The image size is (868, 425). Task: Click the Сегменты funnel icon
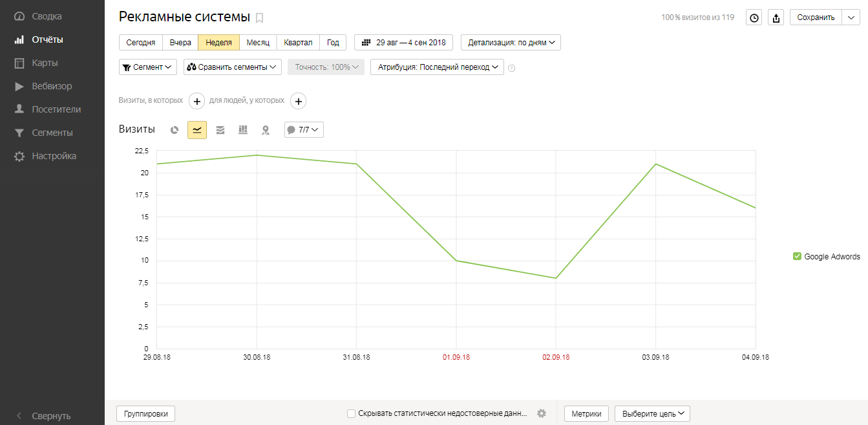pyautogui.click(x=19, y=133)
